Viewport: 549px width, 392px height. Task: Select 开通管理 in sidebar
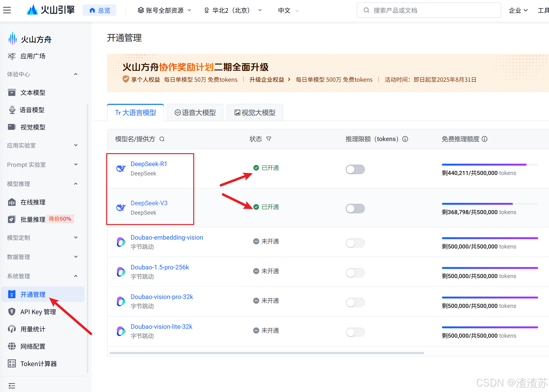click(43, 294)
